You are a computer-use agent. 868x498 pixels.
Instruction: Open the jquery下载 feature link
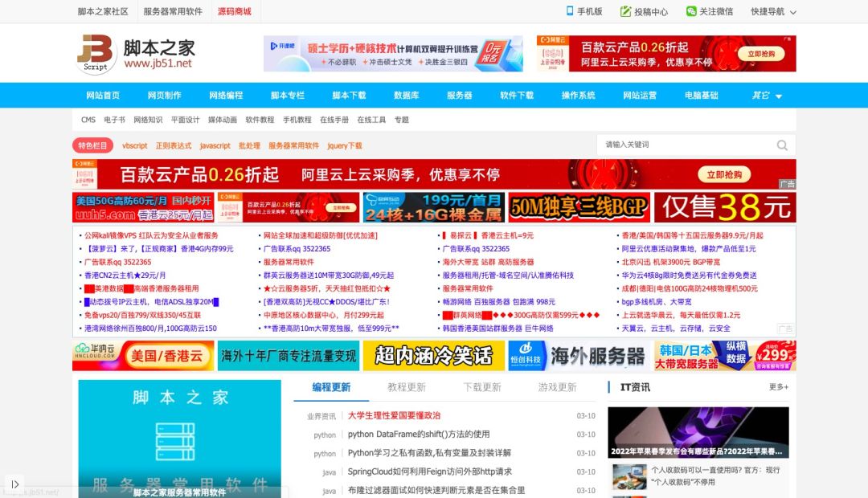click(344, 145)
